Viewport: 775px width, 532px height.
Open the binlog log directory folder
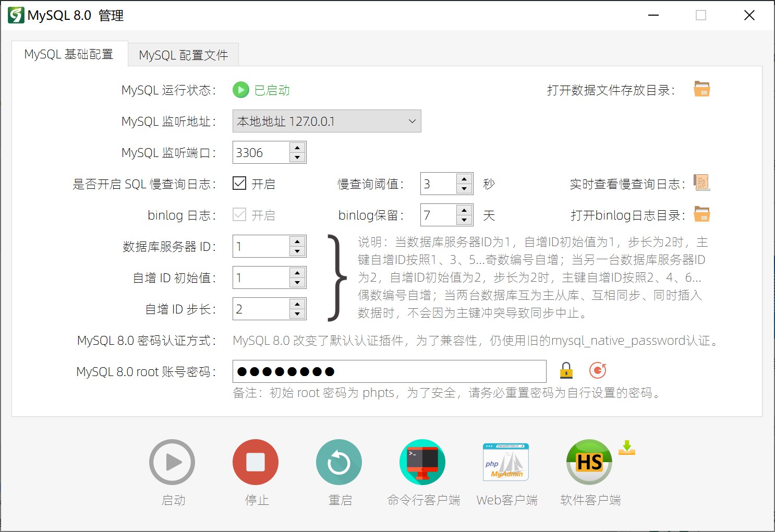pyautogui.click(x=701, y=214)
